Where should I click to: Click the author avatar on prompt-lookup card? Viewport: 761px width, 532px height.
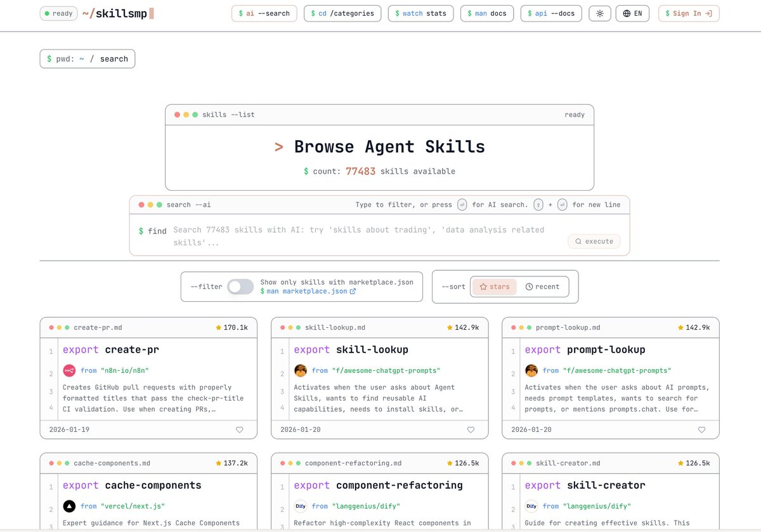(531, 370)
